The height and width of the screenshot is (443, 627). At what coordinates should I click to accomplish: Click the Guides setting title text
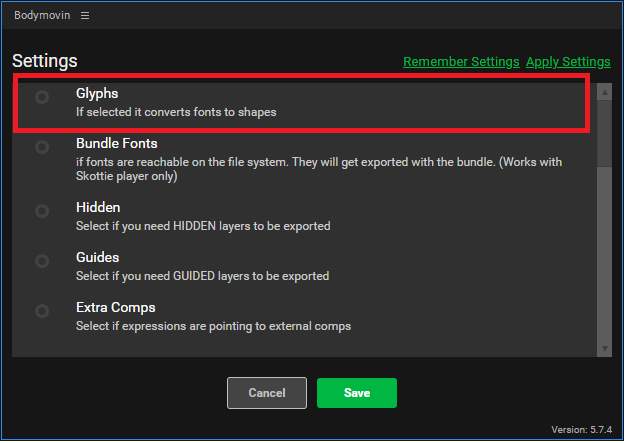[97, 257]
